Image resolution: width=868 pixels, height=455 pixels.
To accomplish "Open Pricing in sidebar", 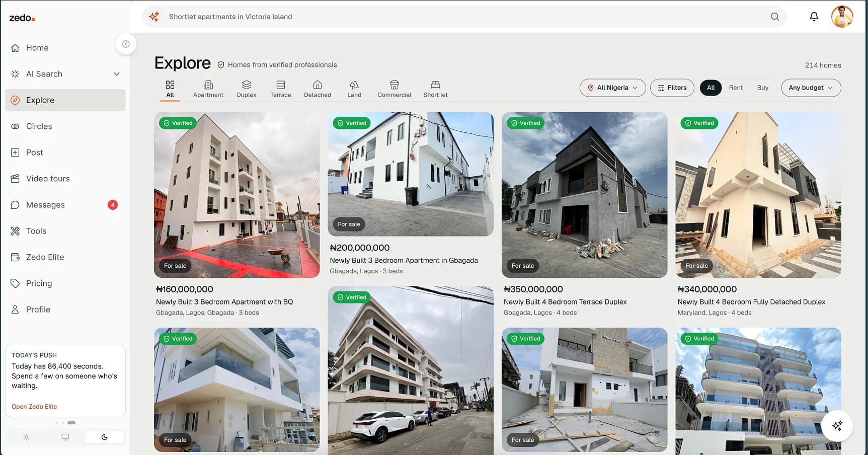I will [x=65, y=283].
